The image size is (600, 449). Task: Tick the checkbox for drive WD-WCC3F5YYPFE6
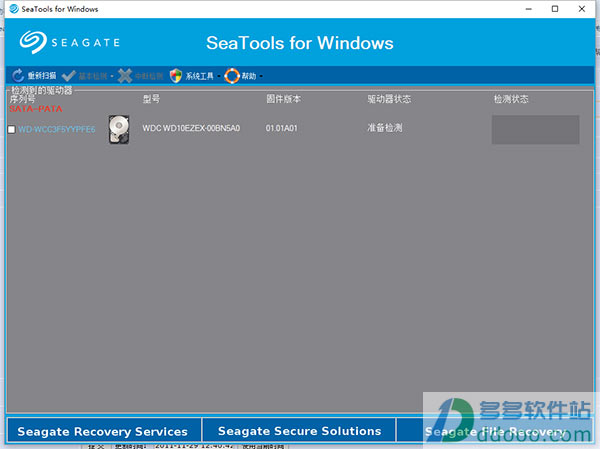point(11,129)
